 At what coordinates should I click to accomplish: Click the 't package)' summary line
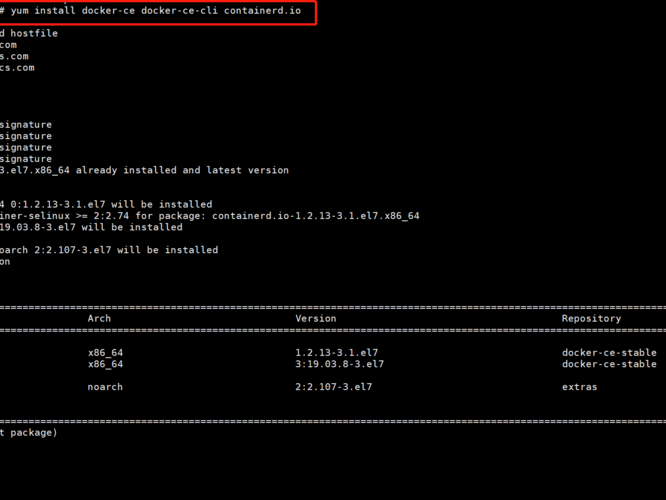[x=28, y=433]
